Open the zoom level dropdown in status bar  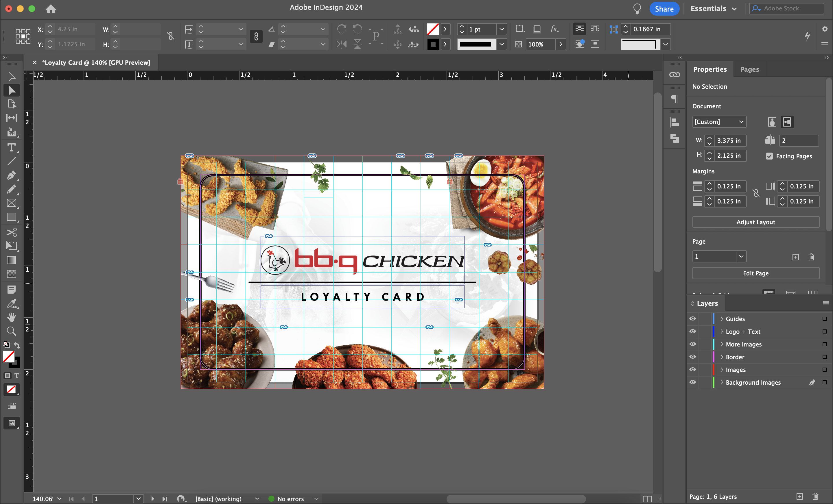[x=60, y=499]
